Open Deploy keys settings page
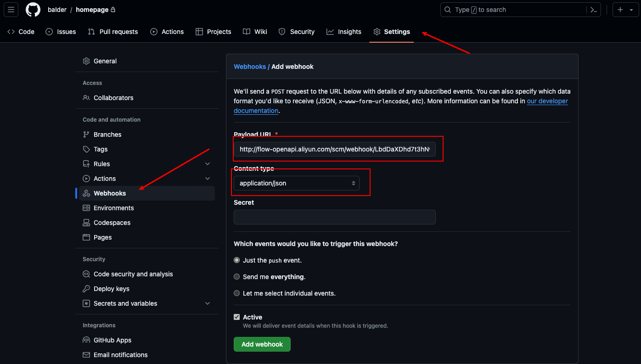 click(x=147, y=289)
